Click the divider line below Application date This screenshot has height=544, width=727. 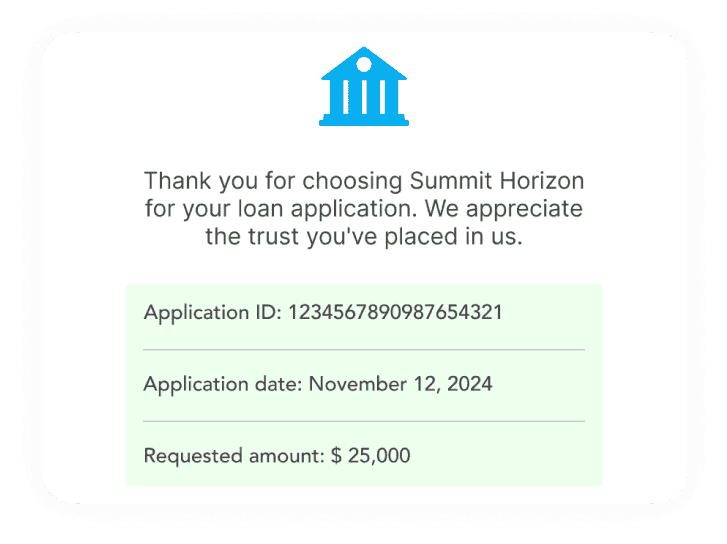(364, 421)
